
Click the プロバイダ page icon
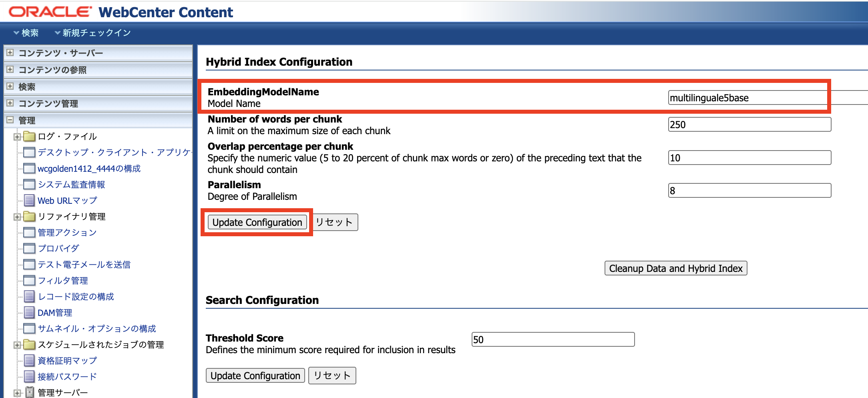coord(29,249)
